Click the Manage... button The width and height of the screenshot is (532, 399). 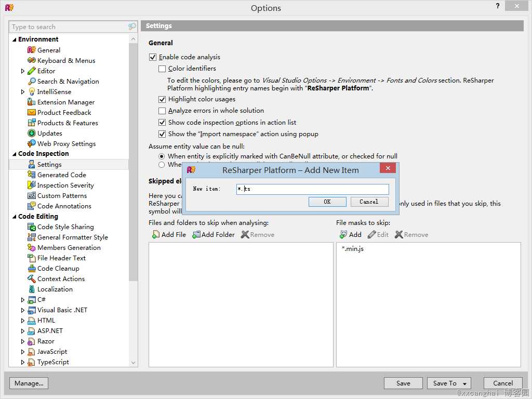click(29, 383)
